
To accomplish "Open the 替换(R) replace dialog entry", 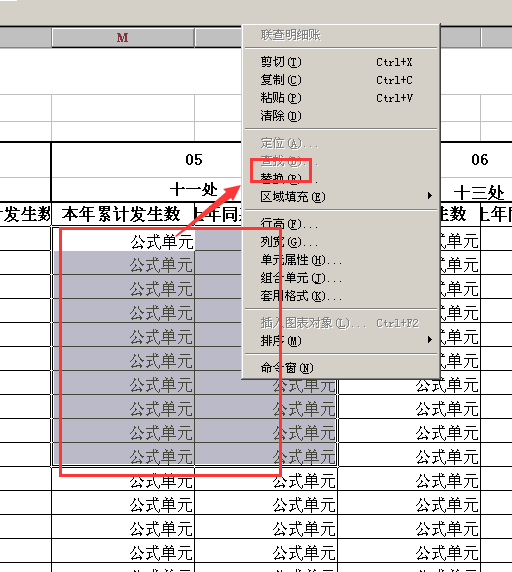I will (x=341, y=178).
